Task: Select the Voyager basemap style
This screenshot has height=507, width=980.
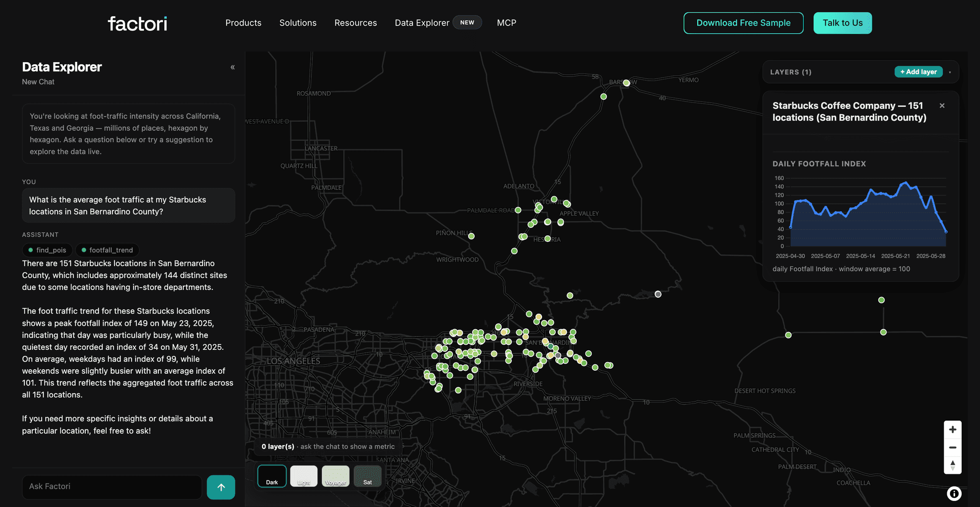Action: pos(335,476)
